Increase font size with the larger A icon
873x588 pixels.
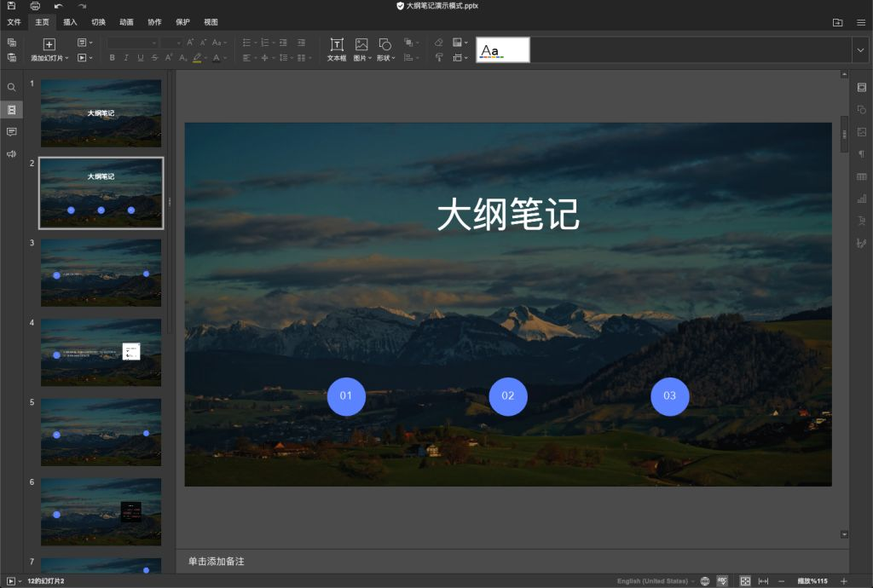click(190, 43)
